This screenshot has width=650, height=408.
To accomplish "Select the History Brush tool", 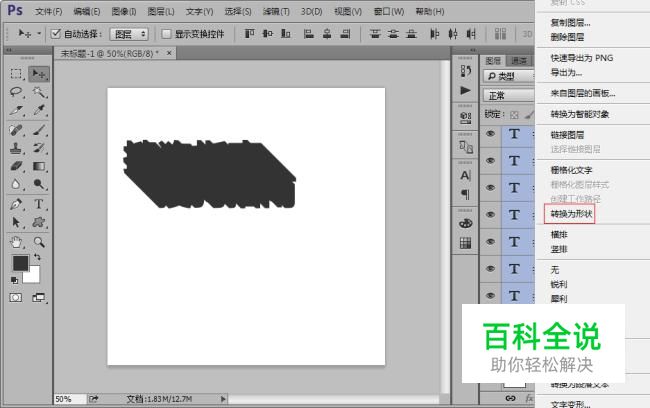I will click(39, 148).
